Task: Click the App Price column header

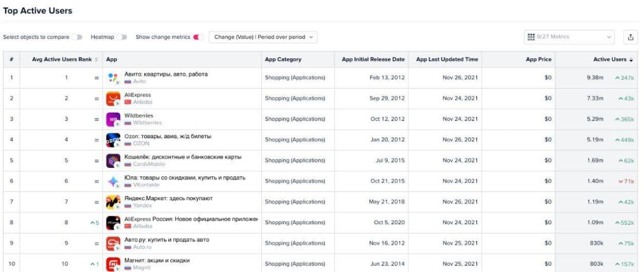Action: pos(538,59)
